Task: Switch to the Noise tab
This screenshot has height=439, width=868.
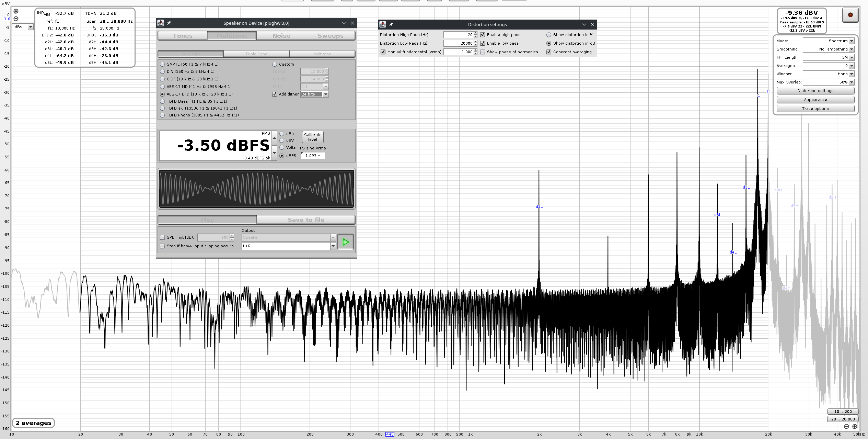Action: [x=281, y=36]
